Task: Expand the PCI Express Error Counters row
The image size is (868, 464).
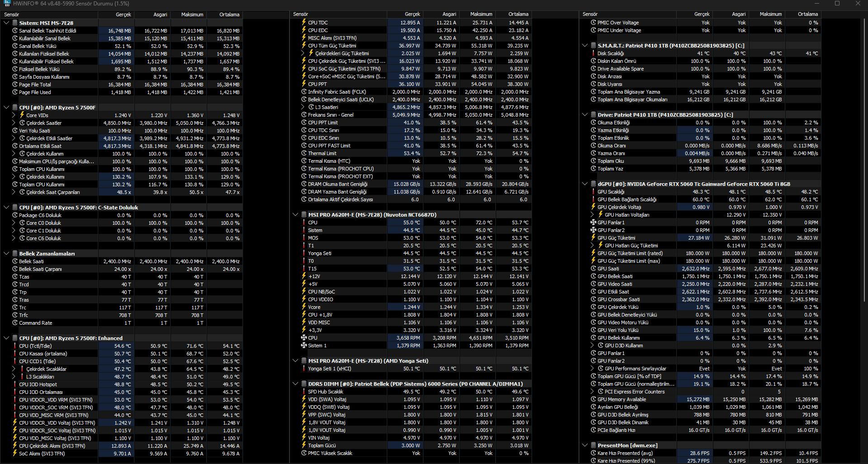Action: [x=592, y=392]
